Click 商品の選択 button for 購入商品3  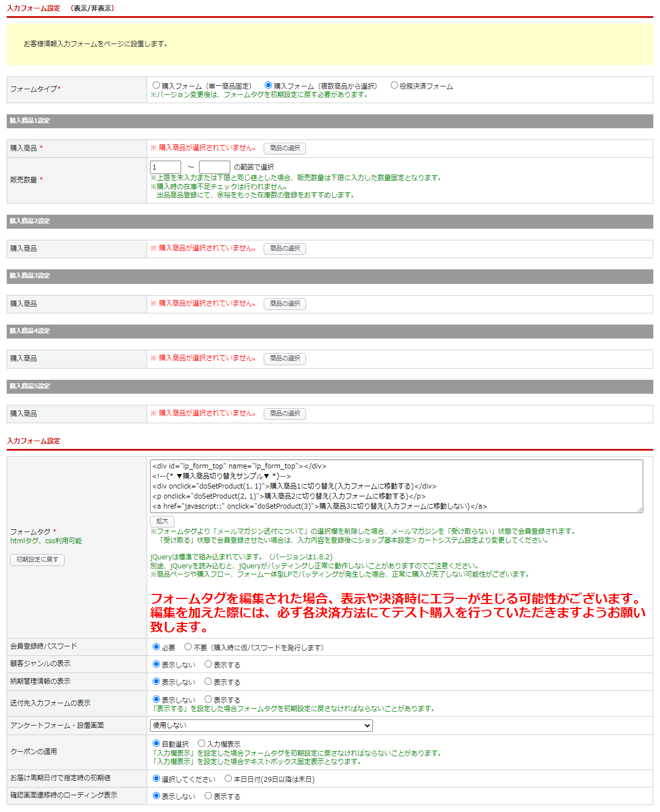click(x=285, y=304)
